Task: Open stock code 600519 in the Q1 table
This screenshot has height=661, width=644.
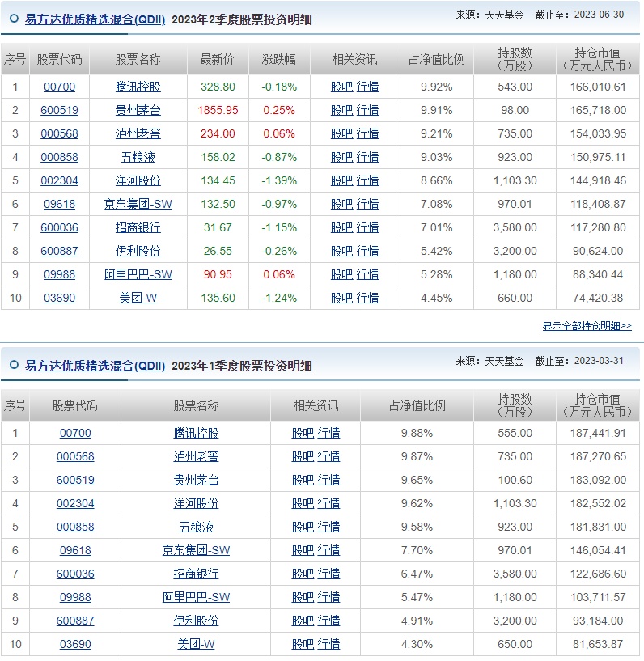Action: point(75,480)
